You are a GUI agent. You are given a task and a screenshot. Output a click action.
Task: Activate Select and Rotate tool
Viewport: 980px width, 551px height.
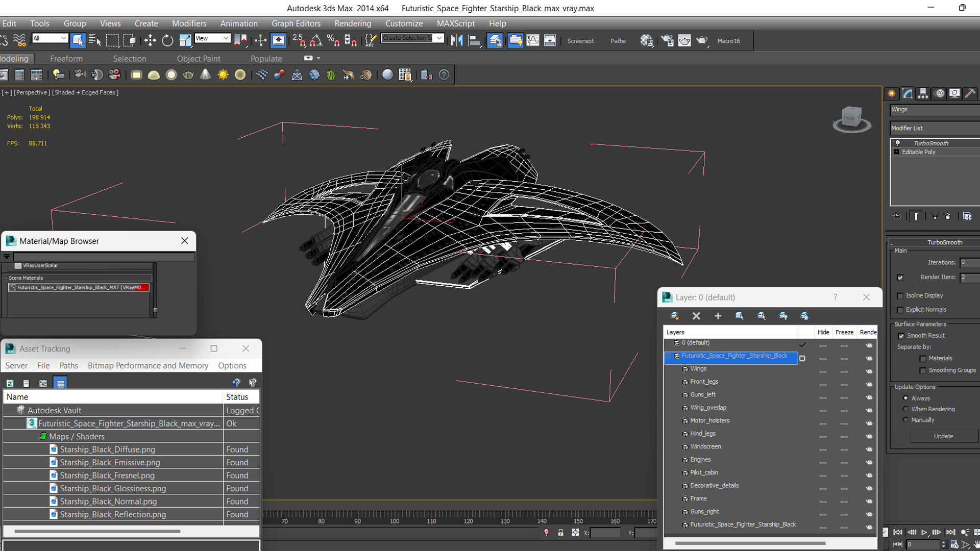click(167, 40)
